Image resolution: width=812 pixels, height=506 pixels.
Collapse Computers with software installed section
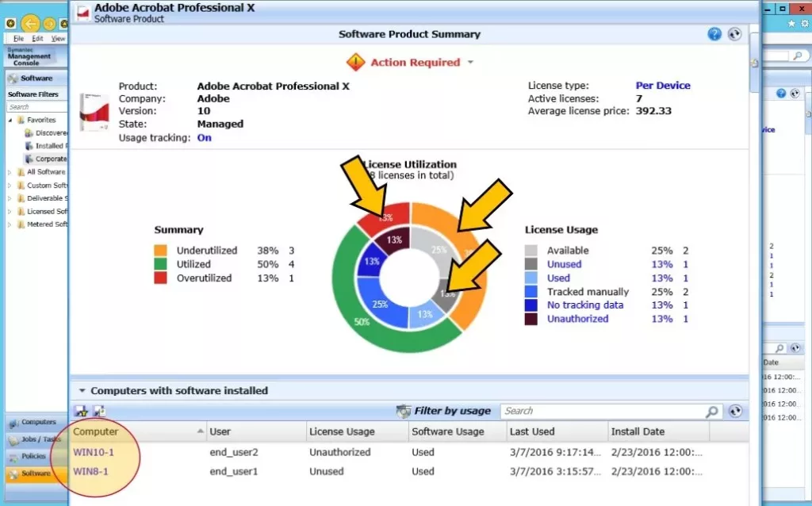pos(82,390)
